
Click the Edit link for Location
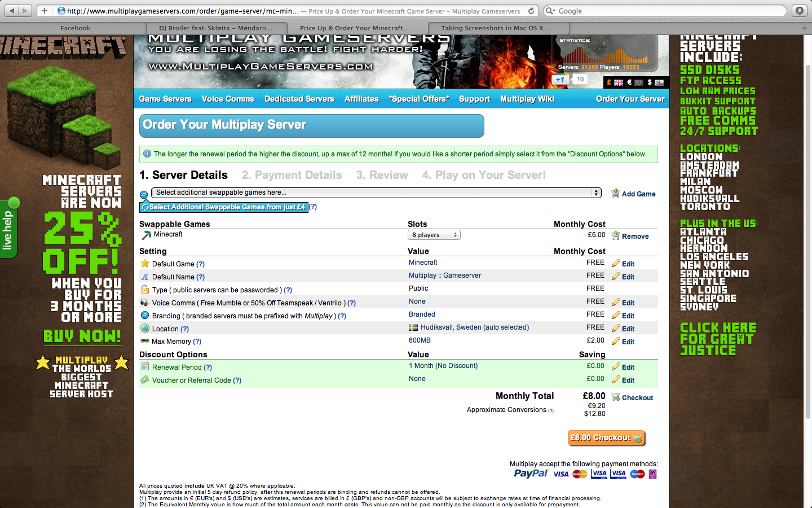(628, 329)
